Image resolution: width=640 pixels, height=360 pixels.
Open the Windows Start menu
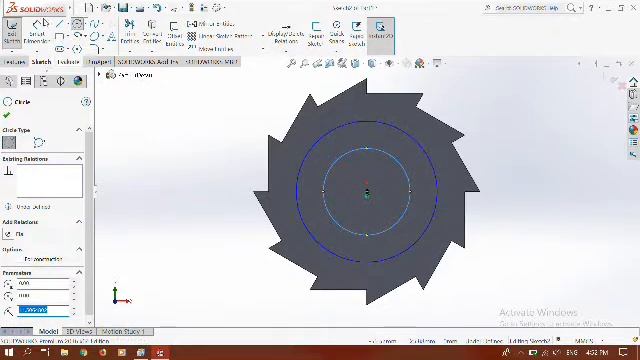pos(9,352)
